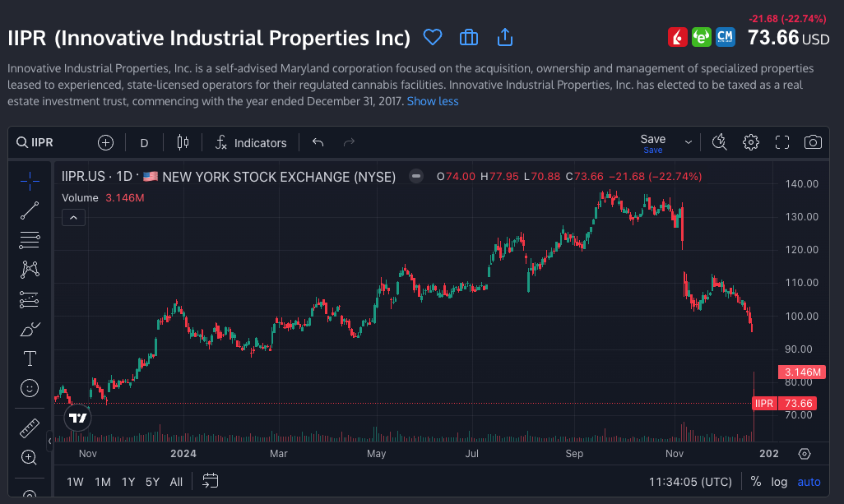Click the IIPR symbol search field

pyautogui.click(x=35, y=142)
